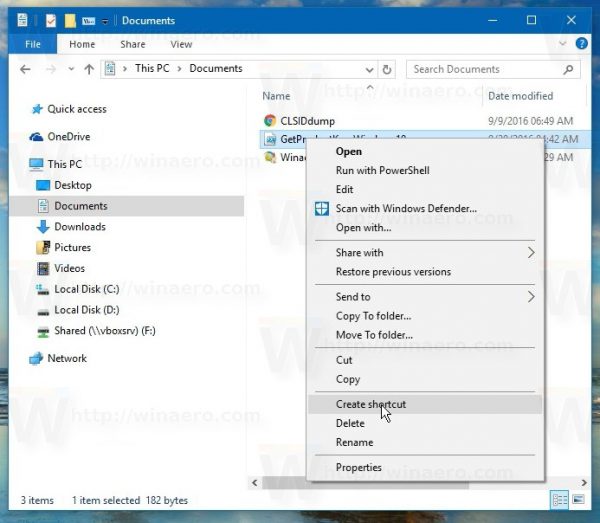Image resolution: width=600 pixels, height=523 pixels.
Task: Sort by the Name column header
Action: [276, 96]
